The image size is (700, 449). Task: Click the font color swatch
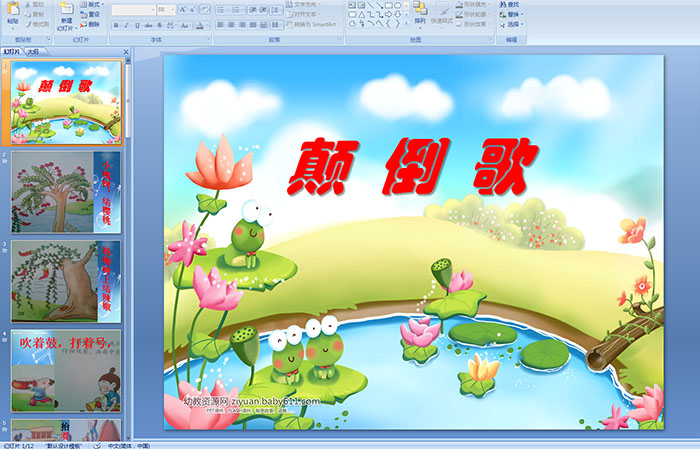(200, 25)
